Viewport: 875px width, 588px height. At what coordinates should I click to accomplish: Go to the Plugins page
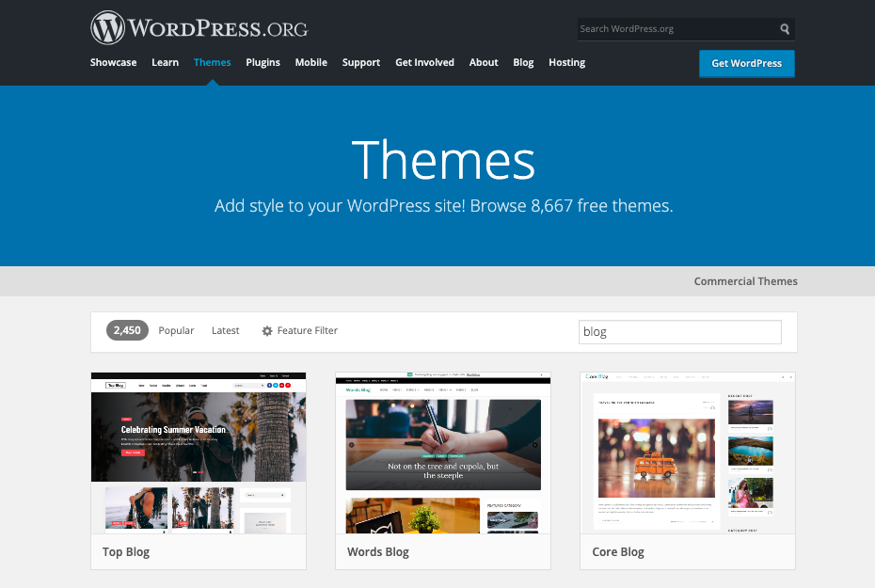point(262,63)
